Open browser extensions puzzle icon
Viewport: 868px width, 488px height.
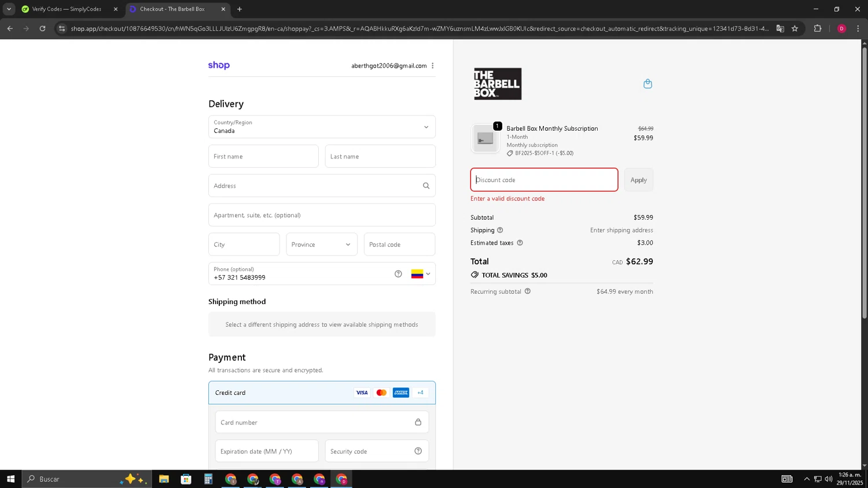click(817, 28)
